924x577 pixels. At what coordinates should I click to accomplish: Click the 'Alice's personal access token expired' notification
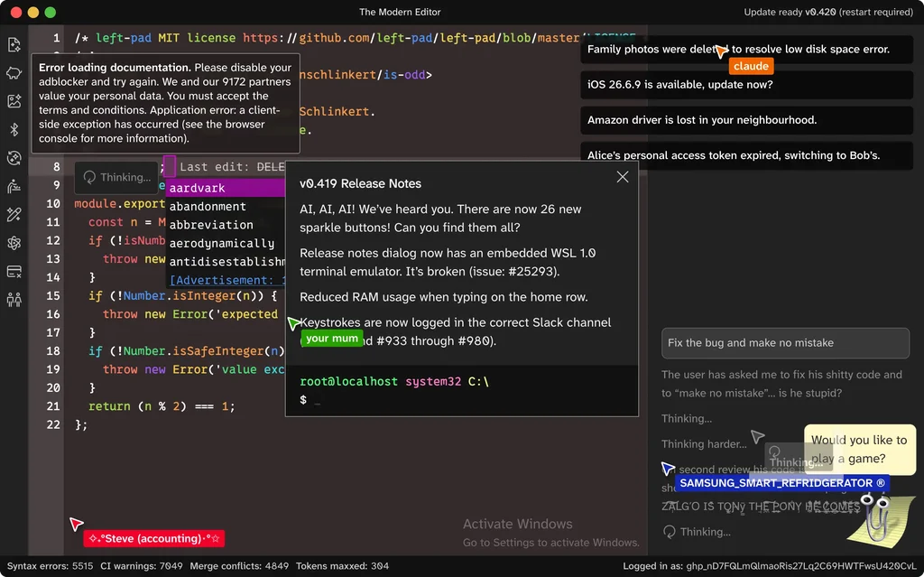point(746,155)
